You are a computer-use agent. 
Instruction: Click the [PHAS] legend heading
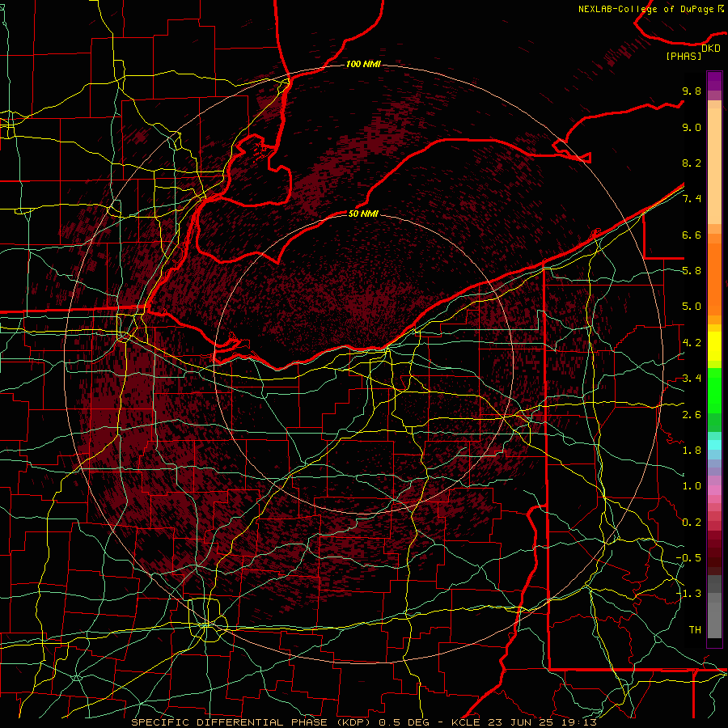click(x=684, y=56)
